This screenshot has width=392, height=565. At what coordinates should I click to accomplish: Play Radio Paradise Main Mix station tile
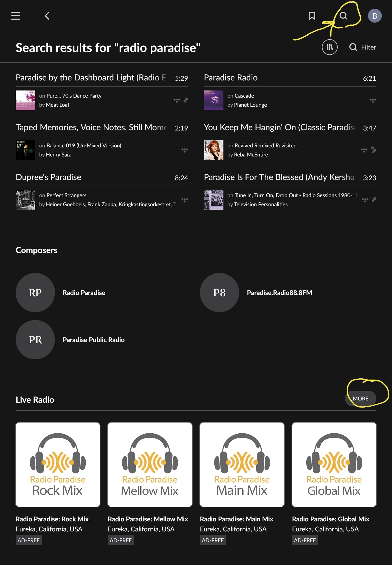242,464
